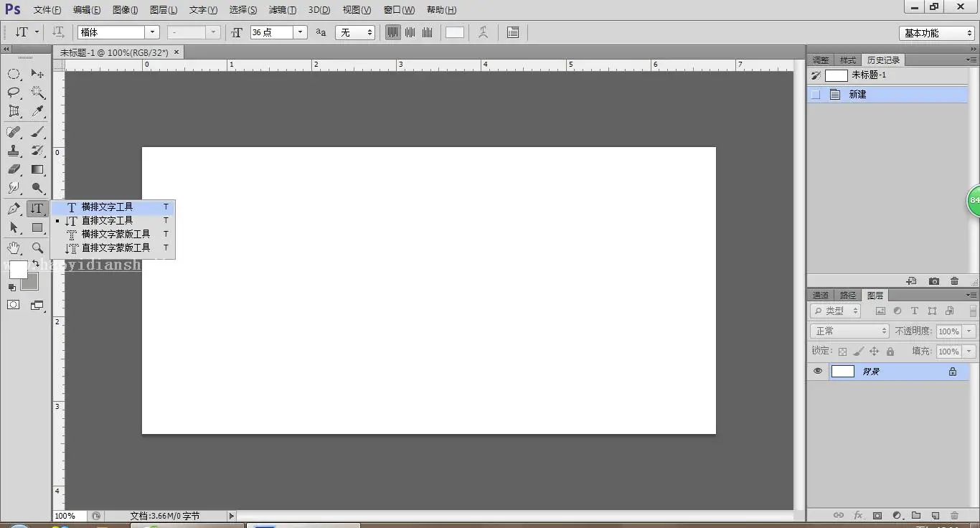
Task: Toggle lock transparent pixels
Action: click(843, 352)
